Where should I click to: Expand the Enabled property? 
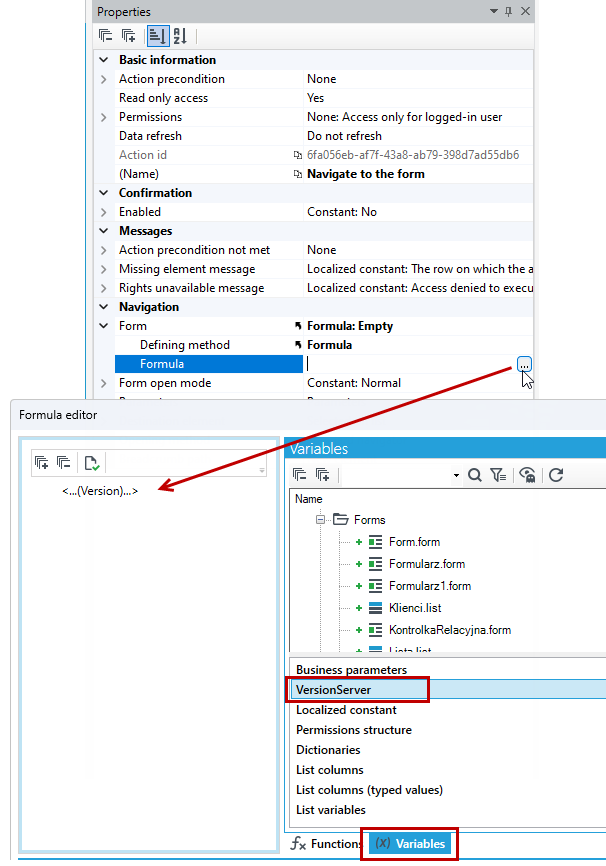click(104, 212)
